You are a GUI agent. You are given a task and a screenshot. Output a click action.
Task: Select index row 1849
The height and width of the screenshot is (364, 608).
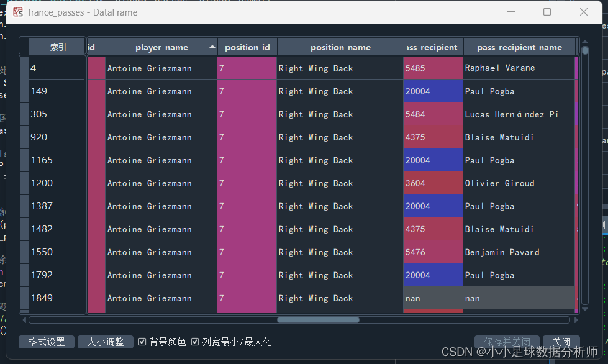pos(57,298)
